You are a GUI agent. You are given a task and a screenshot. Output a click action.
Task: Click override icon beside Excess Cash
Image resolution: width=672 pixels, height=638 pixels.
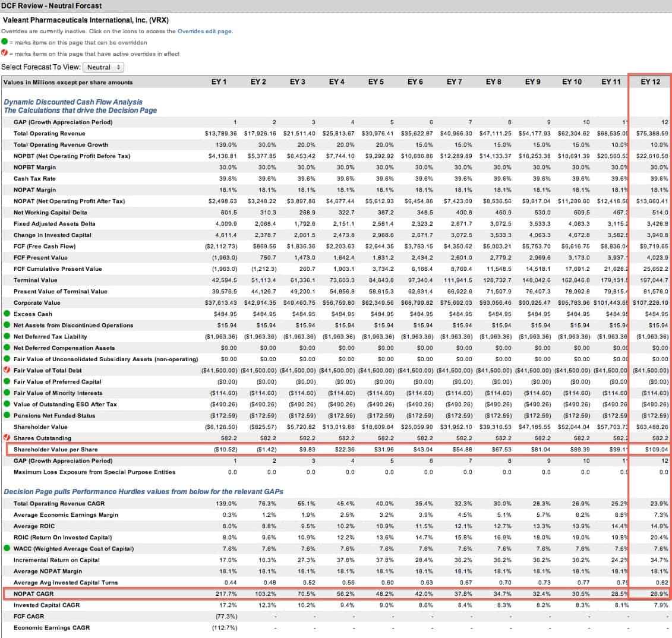[7, 314]
